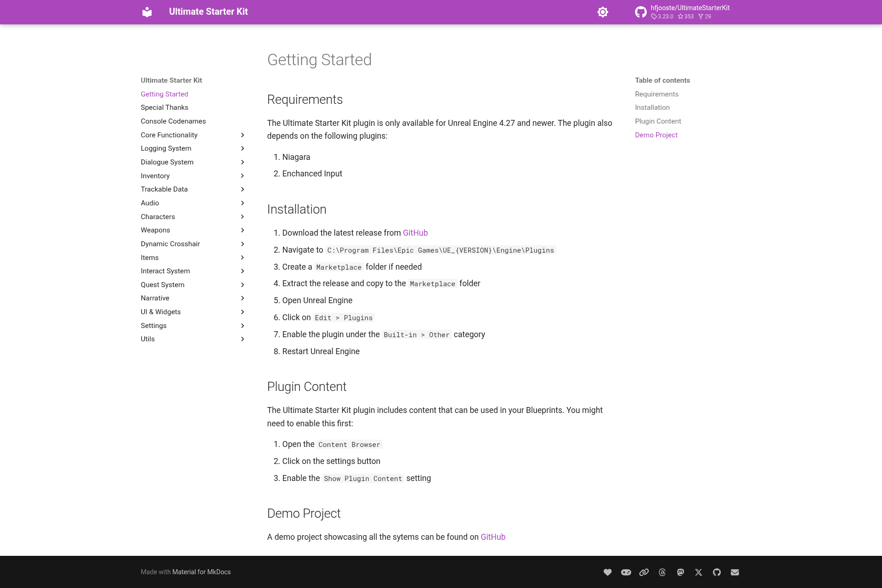Open the Console Codenames page
The width and height of the screenshot is (882, 588).
coord(173,121)
